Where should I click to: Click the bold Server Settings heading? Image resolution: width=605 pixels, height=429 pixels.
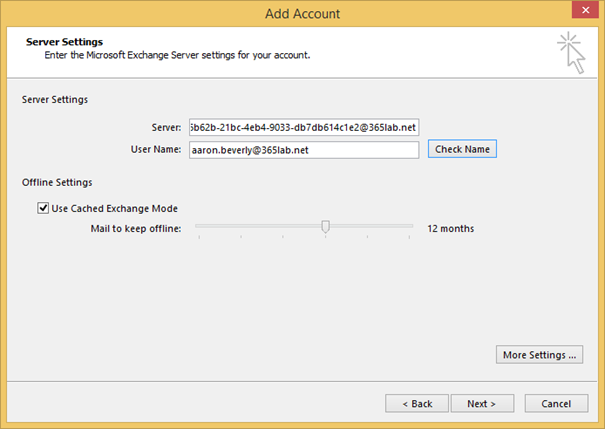pos(63,42)
